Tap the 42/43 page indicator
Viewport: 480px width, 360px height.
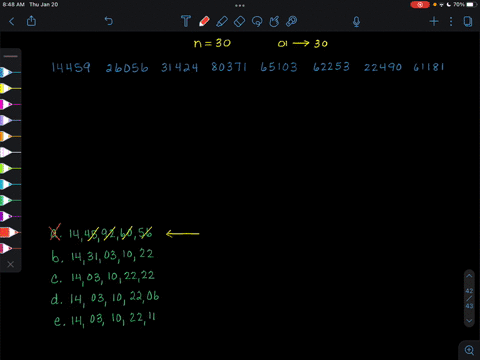click(x=469, y=298)
